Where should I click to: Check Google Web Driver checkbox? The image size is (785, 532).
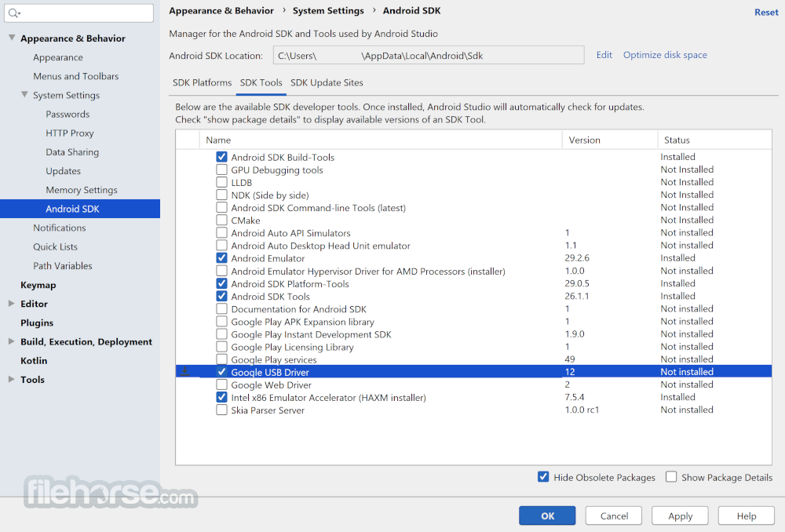click(x=222, y=384)
